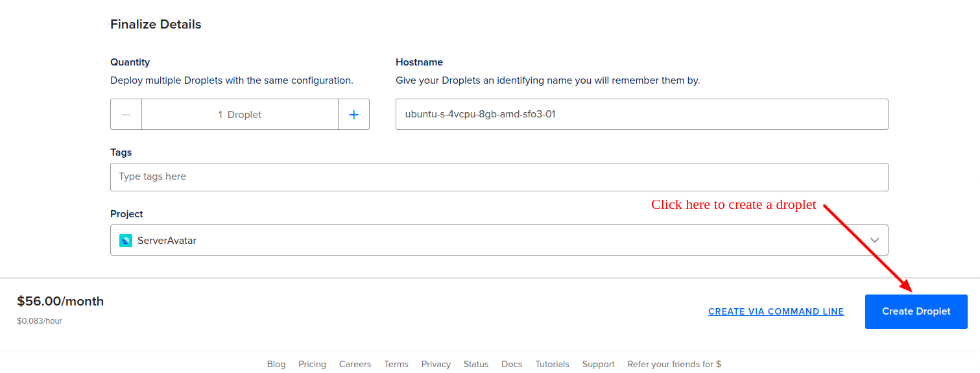Image resolution: width=980 pixels, height=373 pixels.
Task: Click the '1 Droplet' quantity field
Action: (240, 114)
